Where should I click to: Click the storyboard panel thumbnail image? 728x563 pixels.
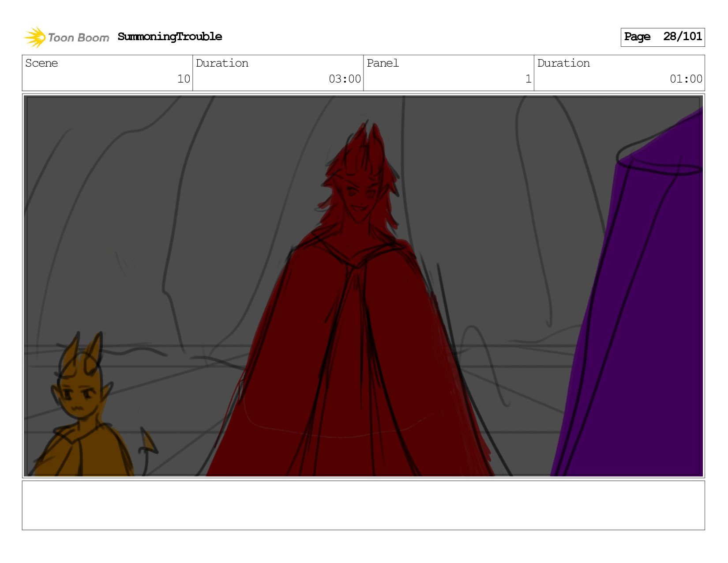pos(363,286)
